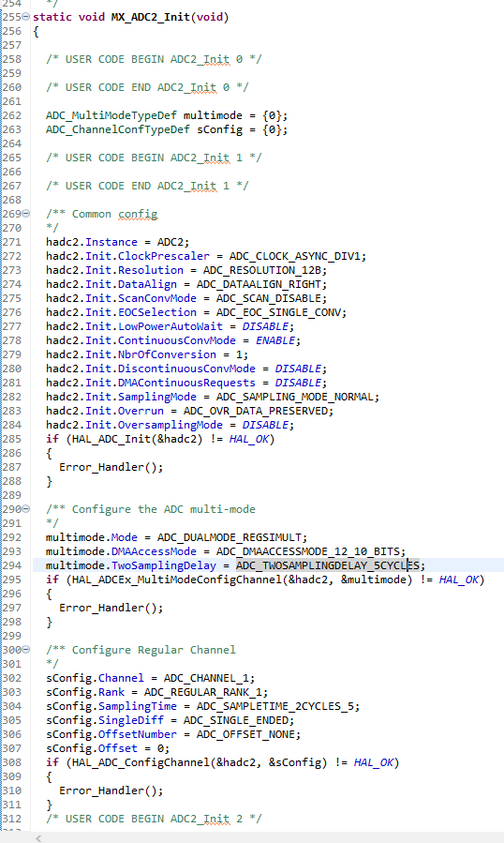
Task: Click HAL_OK on line 308
Action: click(x=374, y=763)
